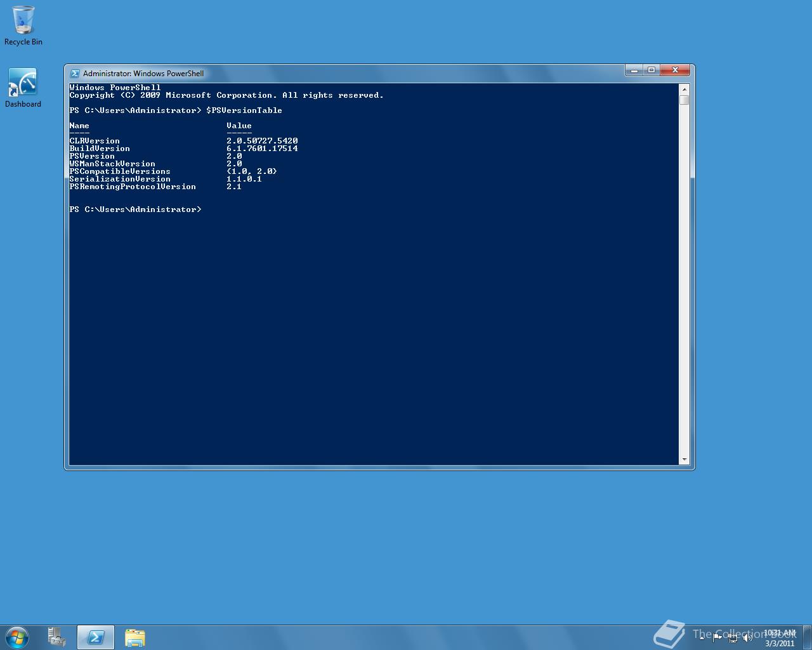The height and width of the screenshot is (650, 812).
Task: Open the Action Center flag icon
Action: click(x=717, y=637)
